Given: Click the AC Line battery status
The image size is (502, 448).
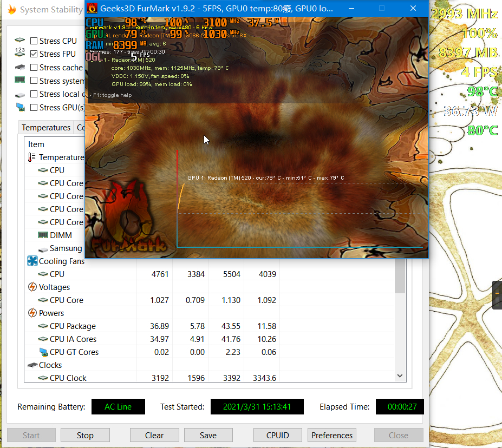Looking at the screenshot, I should (x=118, y=406).
